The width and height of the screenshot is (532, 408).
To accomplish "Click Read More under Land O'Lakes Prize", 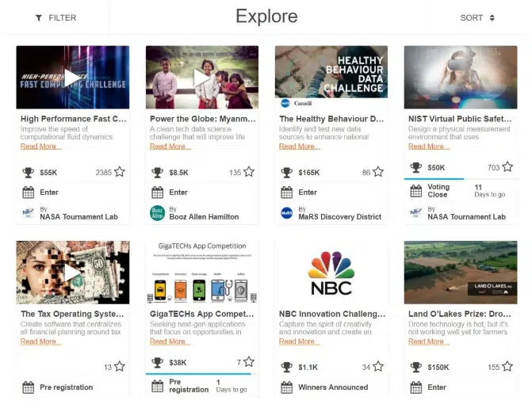I will (429, 341).
